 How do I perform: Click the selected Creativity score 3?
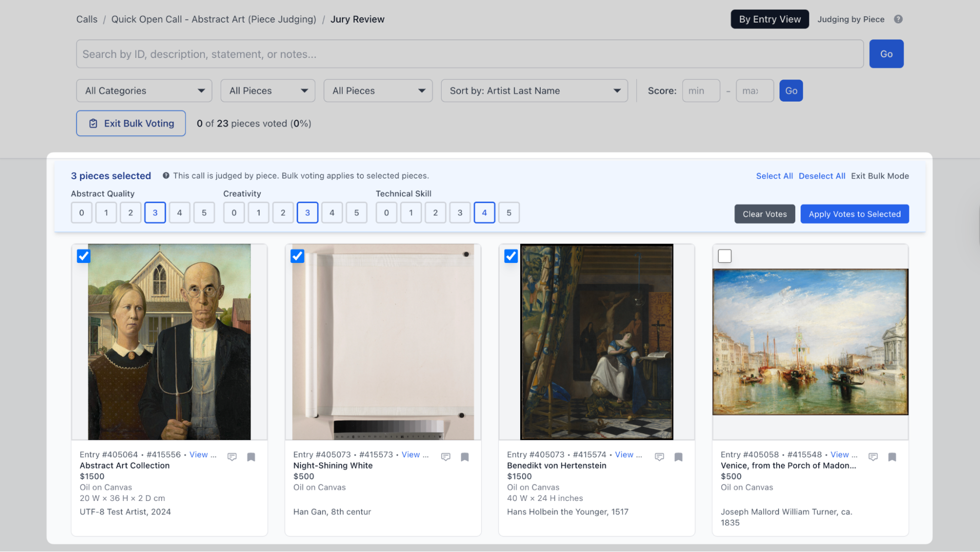[307, 213]
